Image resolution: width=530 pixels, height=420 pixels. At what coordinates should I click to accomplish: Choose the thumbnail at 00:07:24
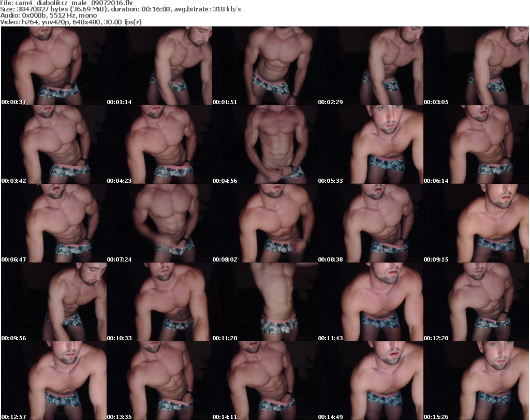point(159,224)
